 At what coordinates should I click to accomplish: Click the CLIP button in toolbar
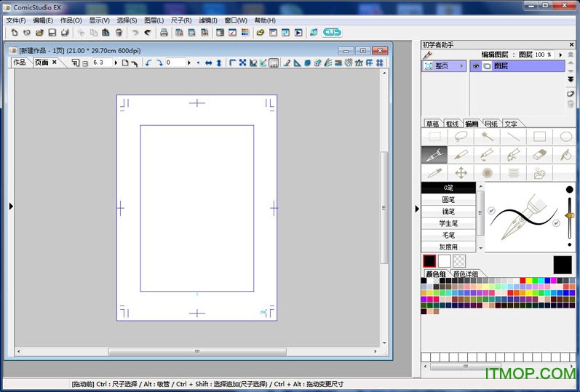pyautogui.click(x=332, y=33)
